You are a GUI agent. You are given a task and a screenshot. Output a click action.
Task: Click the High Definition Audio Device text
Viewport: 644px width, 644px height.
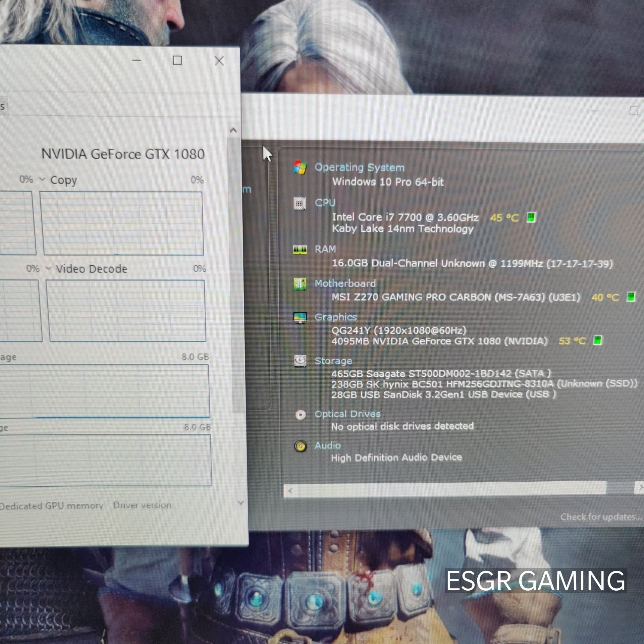[396, 458]
